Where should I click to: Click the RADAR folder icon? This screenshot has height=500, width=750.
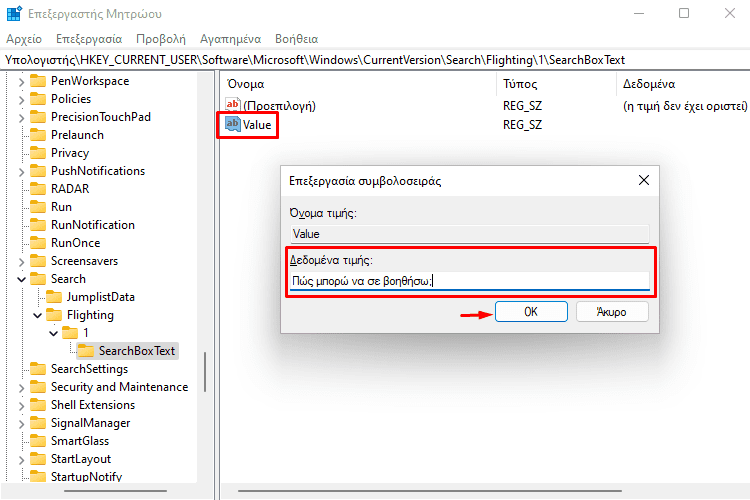coord(38,189)
